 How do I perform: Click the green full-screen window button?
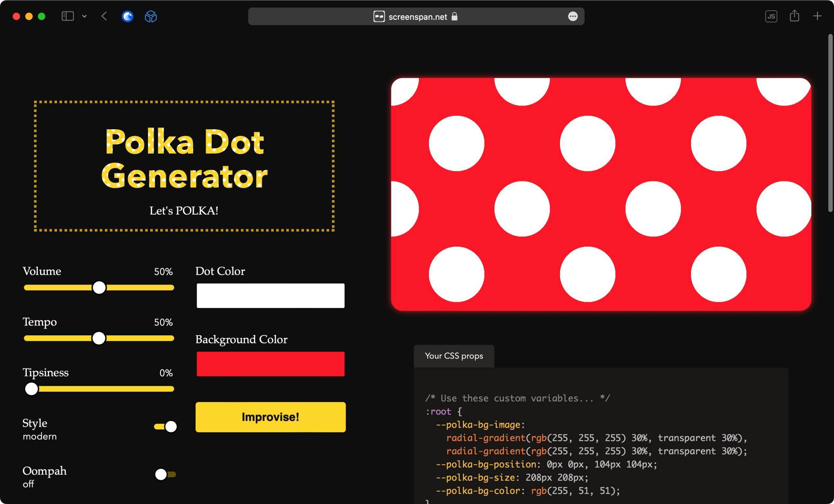(42, 16)
